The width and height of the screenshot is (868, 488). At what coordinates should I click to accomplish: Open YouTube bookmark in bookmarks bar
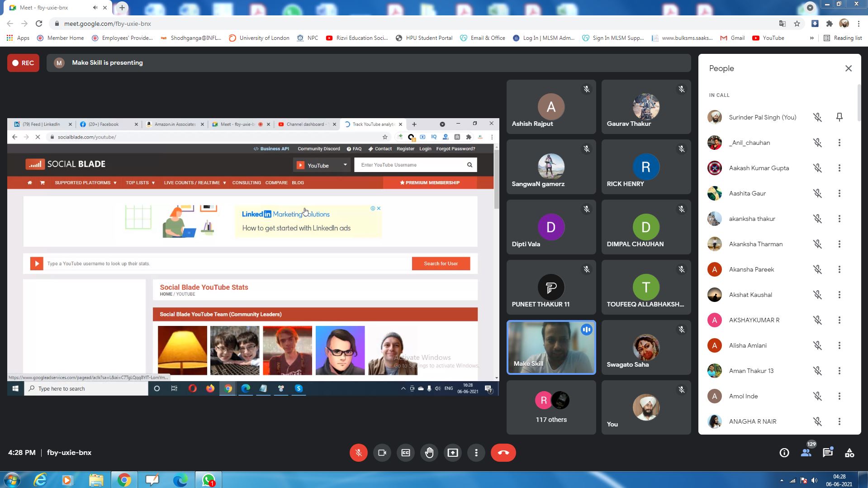pos(768,38)
